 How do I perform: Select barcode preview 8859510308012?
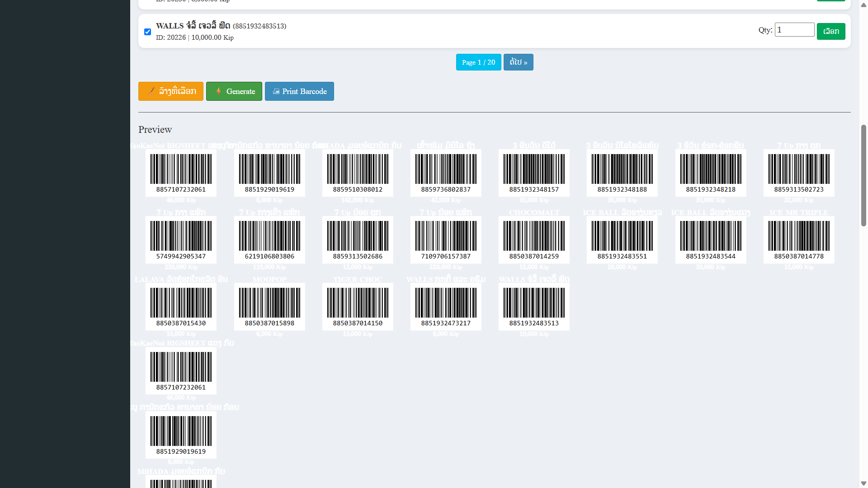click(358, 173)
